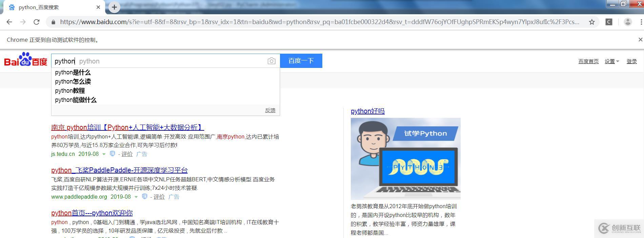Open the 飞桨PaddlePaddle result title
This screenshot has width=644, height=238.
[x=119, y=170]
